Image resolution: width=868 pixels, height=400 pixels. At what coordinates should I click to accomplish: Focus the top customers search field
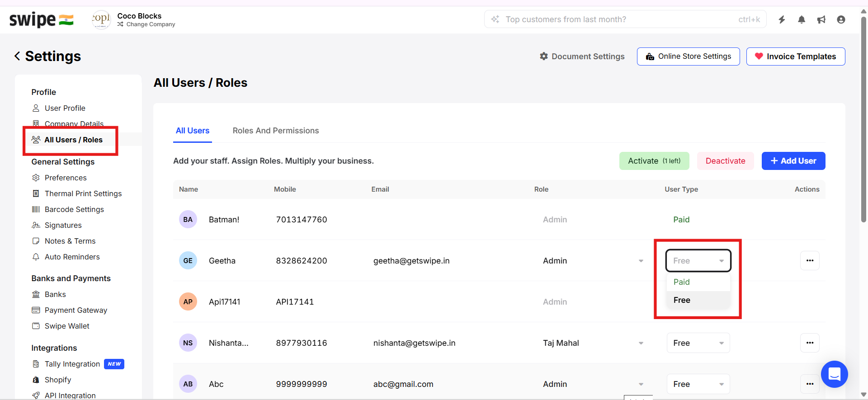coord(619,19)
